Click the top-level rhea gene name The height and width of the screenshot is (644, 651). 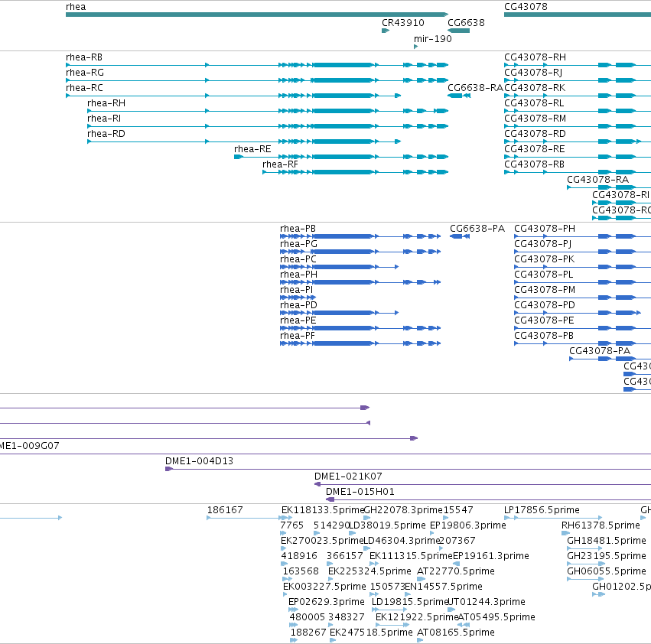point(76,7)
